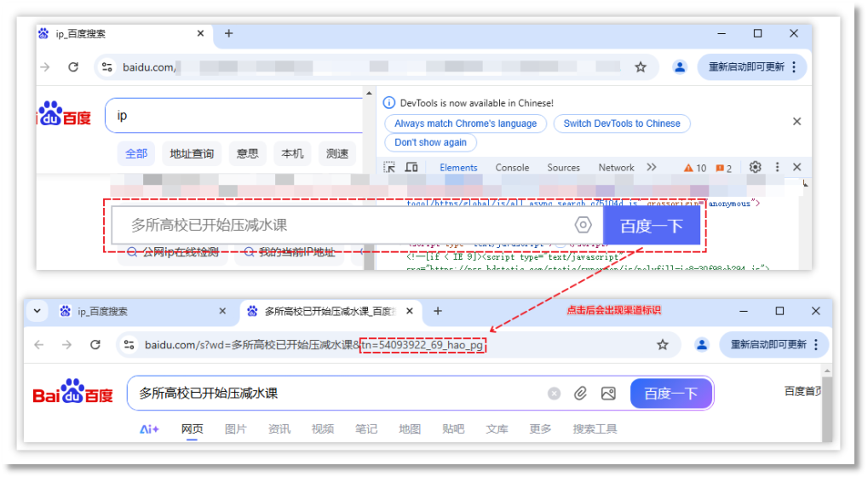Screen dimensions: 868x477
Task: Close the 多所高校已开始压减水课 tab
Action: 410,311
